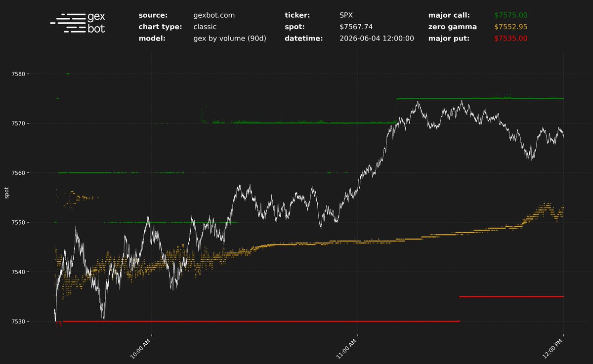Image resolution: width=593 pixels, height=364 pixels.
Task: Click the 'spot:' header label
Action: [295, 27]
